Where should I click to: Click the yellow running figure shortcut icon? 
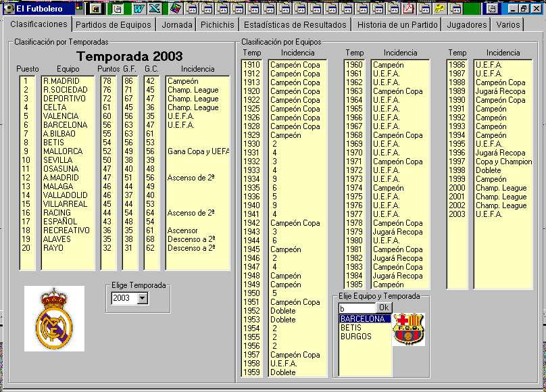coord(439,8)
